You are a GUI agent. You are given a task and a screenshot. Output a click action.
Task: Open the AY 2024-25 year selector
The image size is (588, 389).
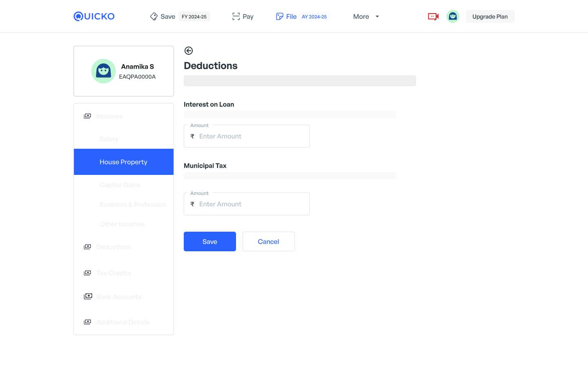point(314,17)
